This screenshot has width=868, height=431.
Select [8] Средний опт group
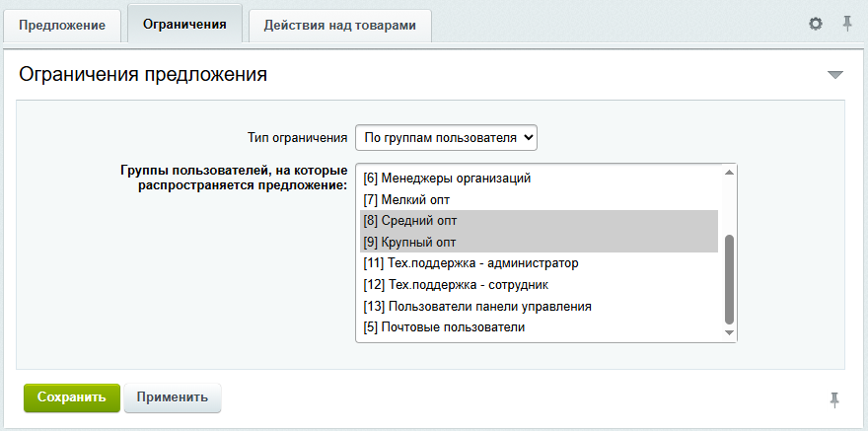540,221
